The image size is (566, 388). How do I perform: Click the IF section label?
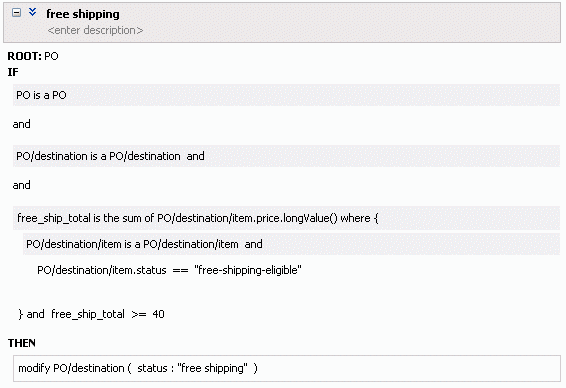tap(13, 72)
